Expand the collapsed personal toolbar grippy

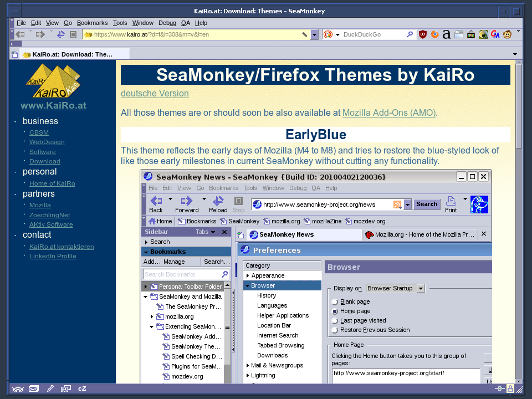click(x=16, y=44)
